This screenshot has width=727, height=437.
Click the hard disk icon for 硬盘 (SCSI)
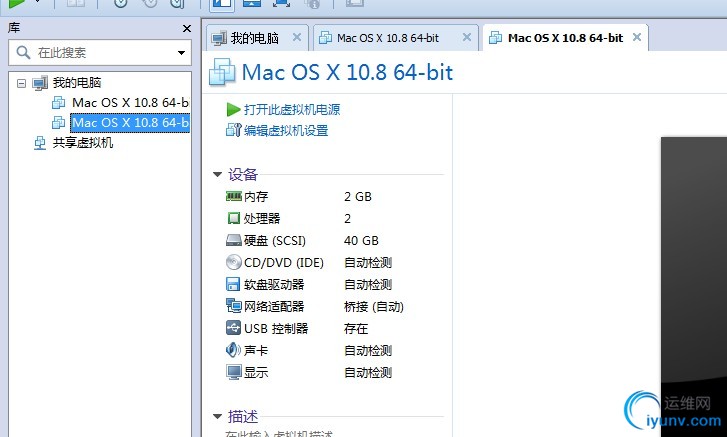234,240
